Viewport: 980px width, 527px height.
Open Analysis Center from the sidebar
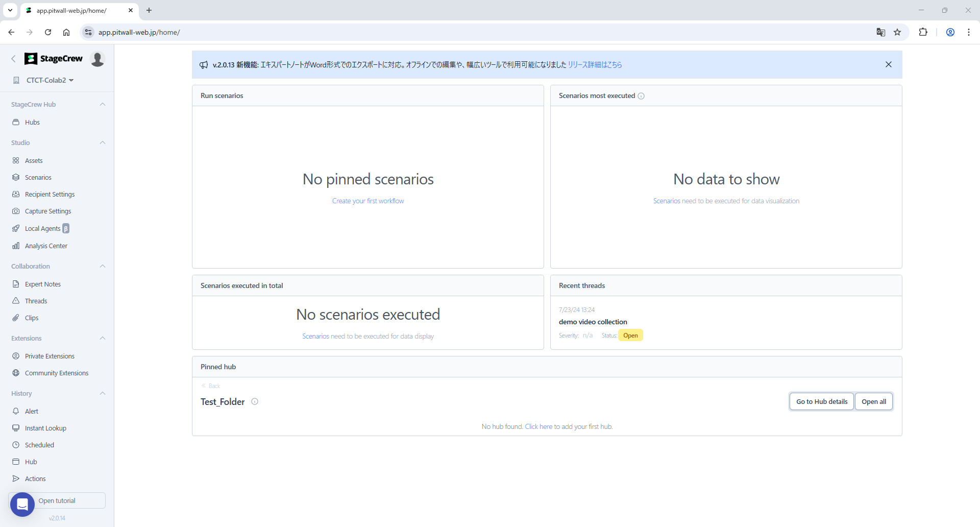click(x=46, y=246)
